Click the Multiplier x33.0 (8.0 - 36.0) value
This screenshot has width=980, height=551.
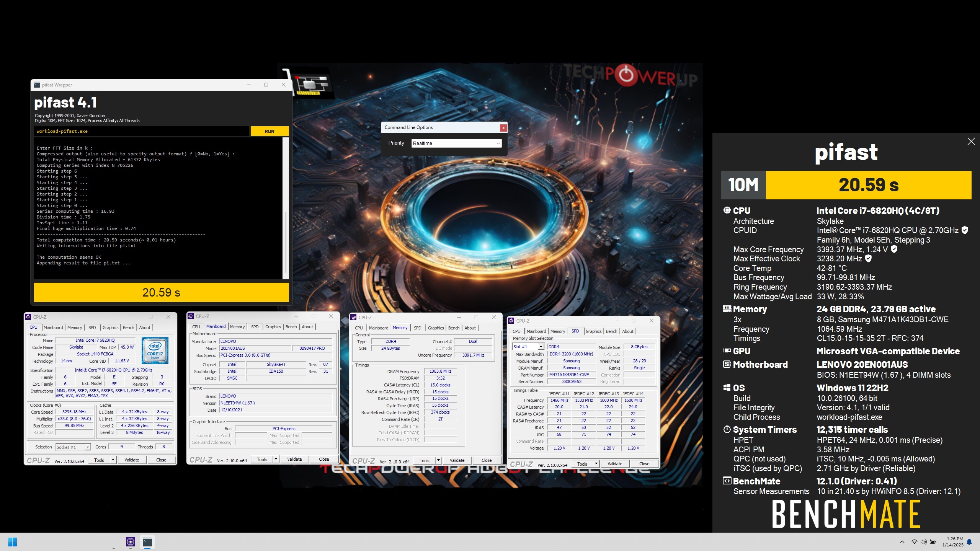point(75,419)
